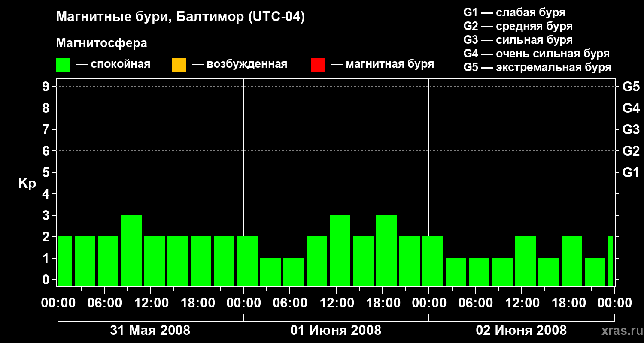
Task: Select the chart title 'Магнитные бури, Балтимор (UTC-04)'
Action: 180,17
